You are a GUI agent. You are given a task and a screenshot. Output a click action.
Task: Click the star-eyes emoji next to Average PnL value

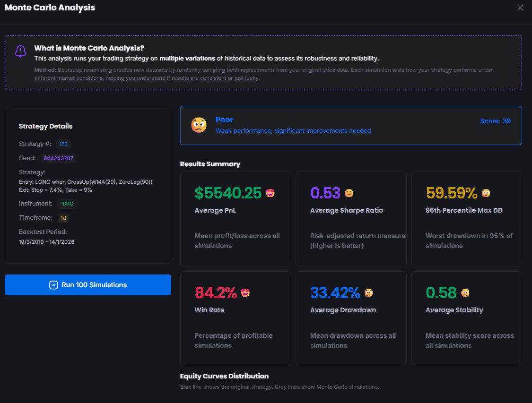pyautogui.click(x=270, y=193)
